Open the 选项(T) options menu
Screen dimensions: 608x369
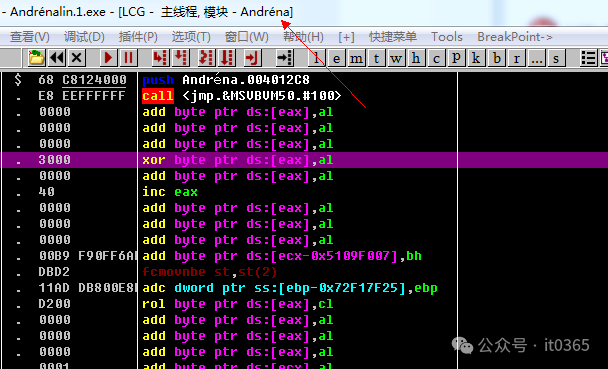[x=191, y=37]
